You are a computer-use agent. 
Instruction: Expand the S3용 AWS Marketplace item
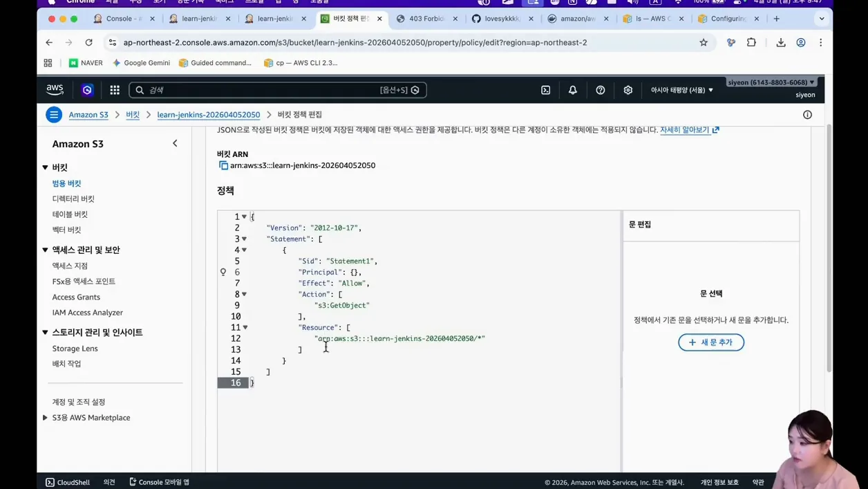(x=46, y=418)
